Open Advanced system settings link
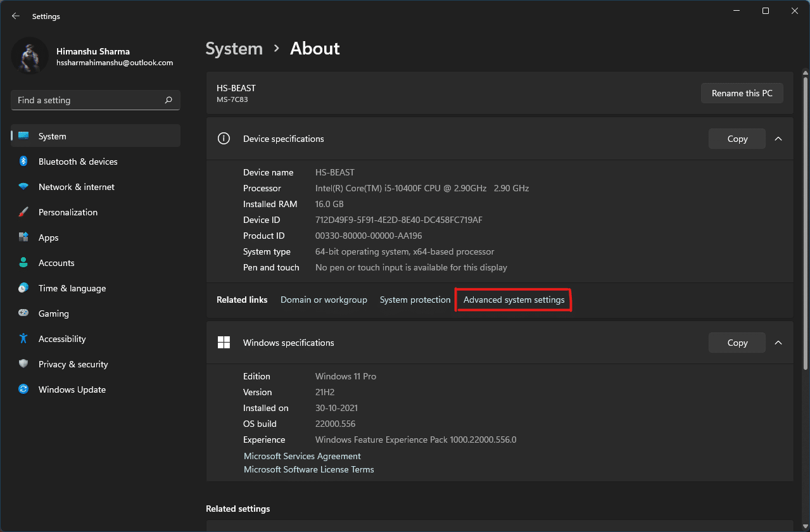 [514, 300]
